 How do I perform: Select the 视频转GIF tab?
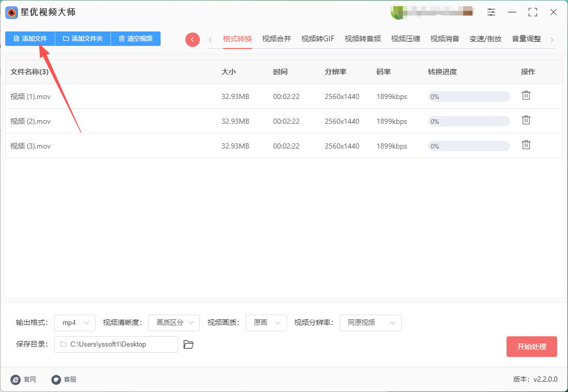318,39
